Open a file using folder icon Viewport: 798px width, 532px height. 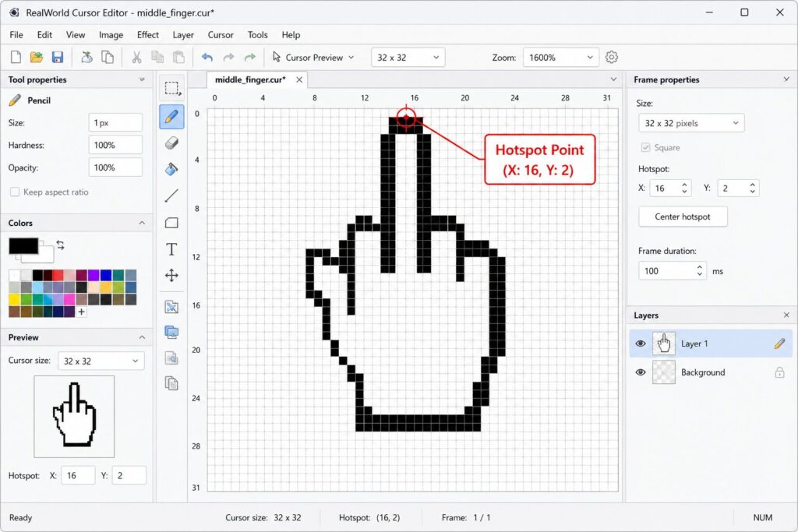(x=37, y=57)
